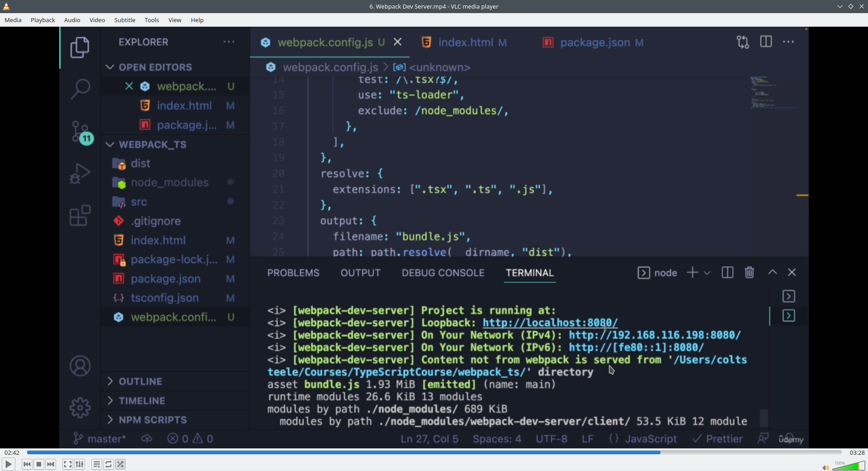Skip to the previous media in VLC

27,464
